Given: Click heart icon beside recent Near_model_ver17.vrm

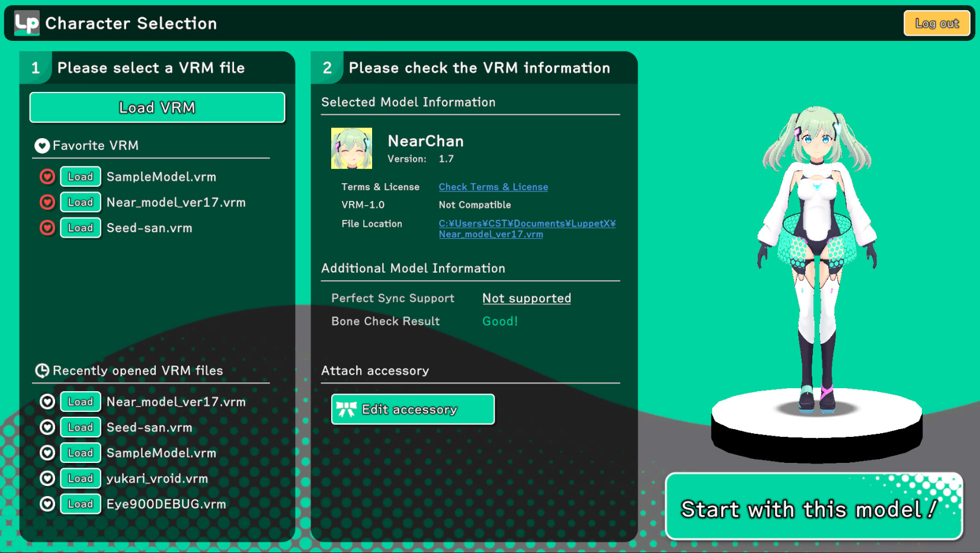Looking at the screenshot, I should click(47, 402).
